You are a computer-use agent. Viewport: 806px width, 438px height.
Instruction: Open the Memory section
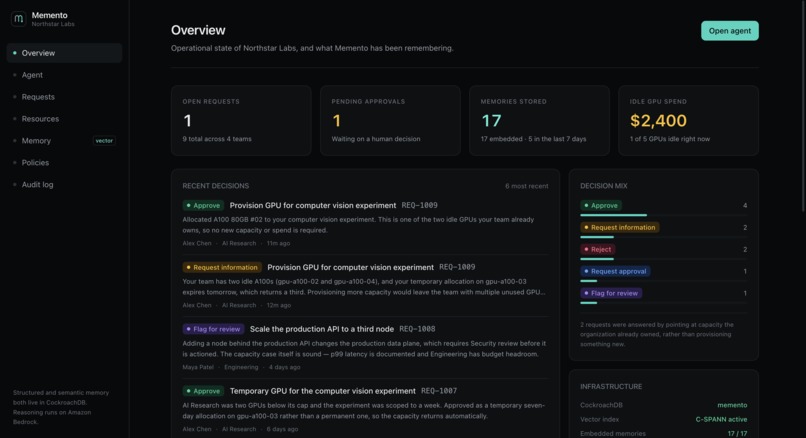click(x=64, y=141)
